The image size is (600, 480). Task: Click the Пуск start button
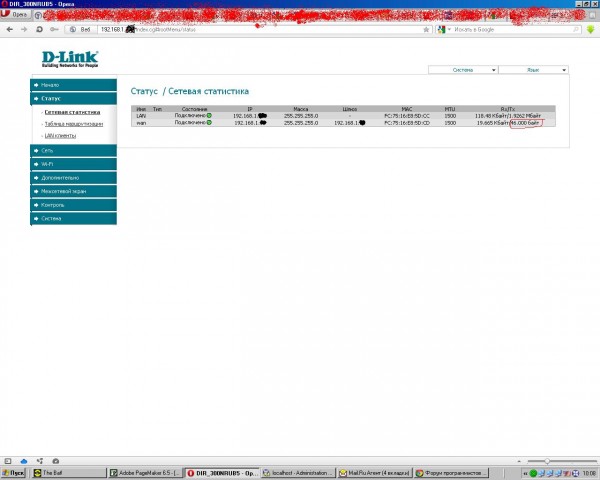tap(14, 472)
